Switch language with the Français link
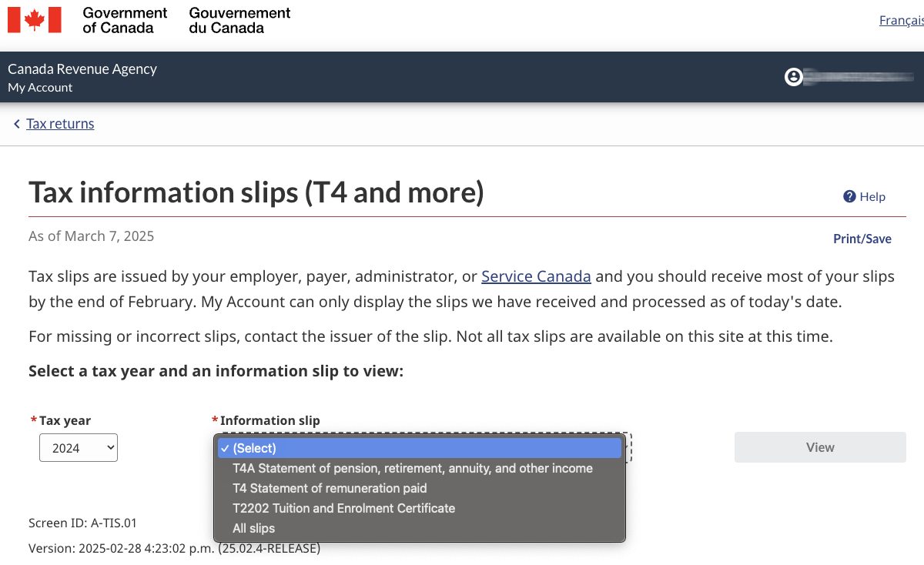 pos(902,21)
